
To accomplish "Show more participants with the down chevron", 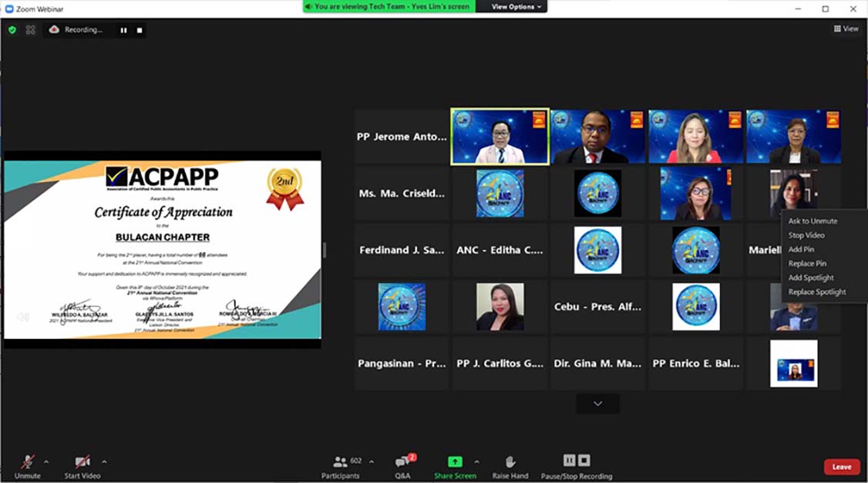I will coord(598,404).
